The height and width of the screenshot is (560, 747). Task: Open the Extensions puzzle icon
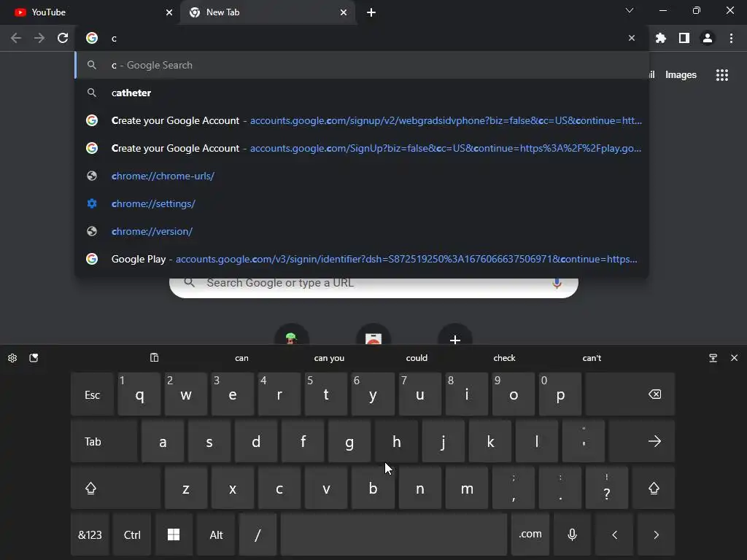660,38
